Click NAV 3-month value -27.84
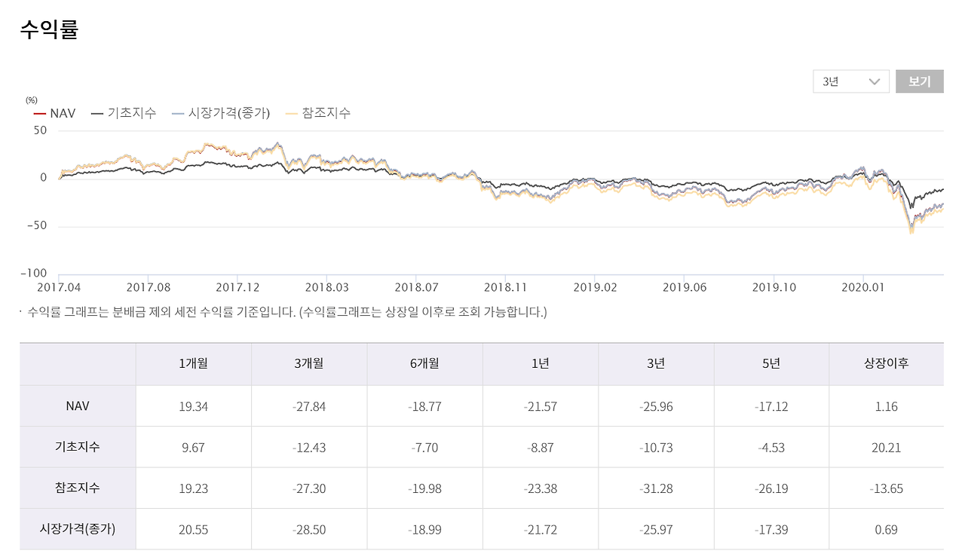The height and width of the screenshot is (560, 965). [x=309, y=407]
